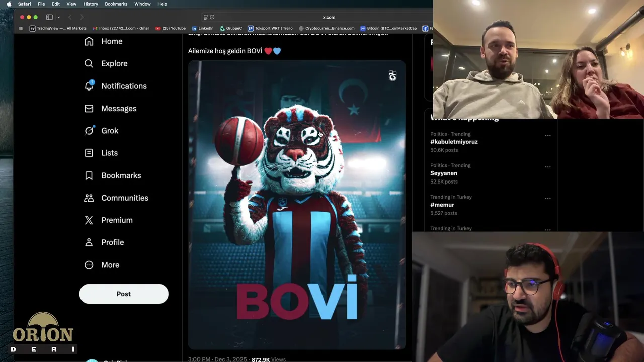Open the Safari tab group dropdown arrow
Viewport: 644px width, 362px height.
click(58, 17)
